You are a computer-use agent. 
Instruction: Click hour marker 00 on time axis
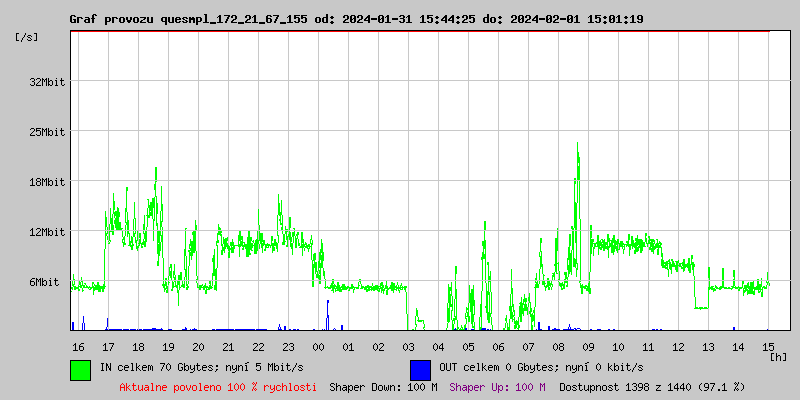[318, 346]
